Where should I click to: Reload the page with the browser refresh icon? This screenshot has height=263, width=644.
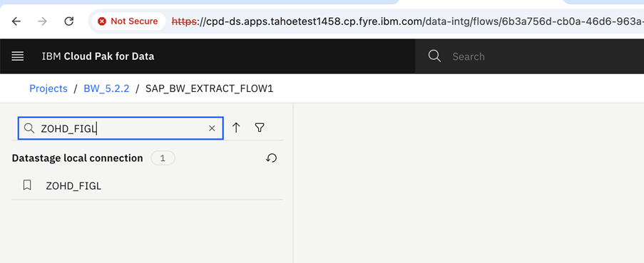[x=69, y=21]
